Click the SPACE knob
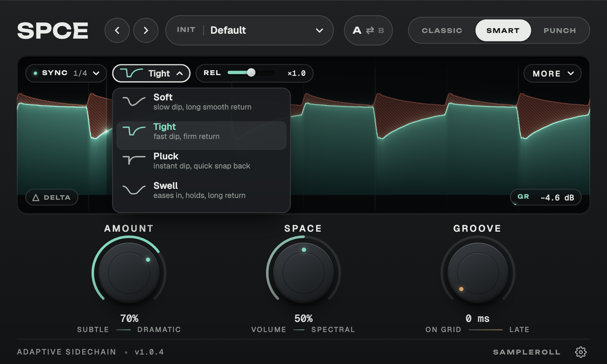This screenshot has width=607, height=364. tap(303, 273)
